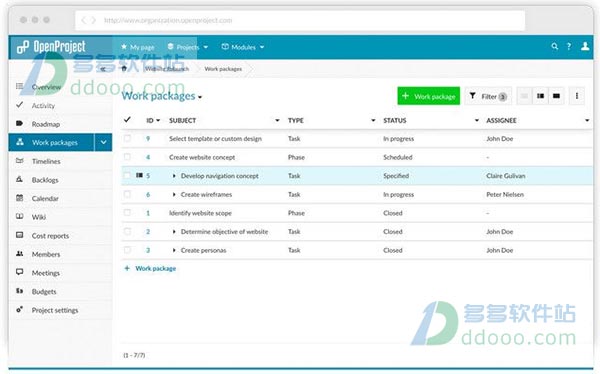
Task: Click the Backlogs sidebar icon
Action: [20, 179]
